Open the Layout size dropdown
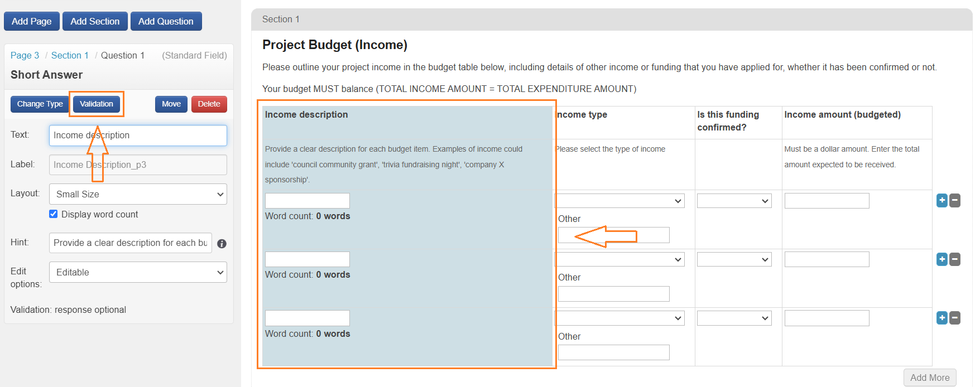980x387 pixels. (138, 194)
